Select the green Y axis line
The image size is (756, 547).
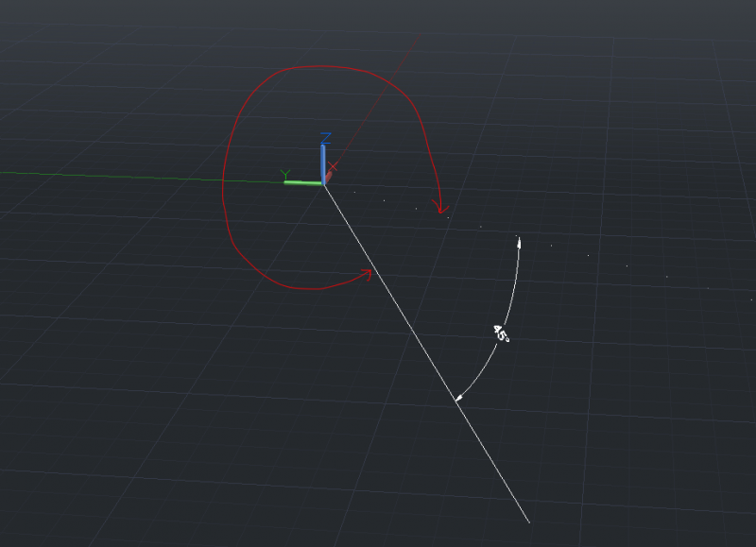pyautogui.click(x=301, y=181)
